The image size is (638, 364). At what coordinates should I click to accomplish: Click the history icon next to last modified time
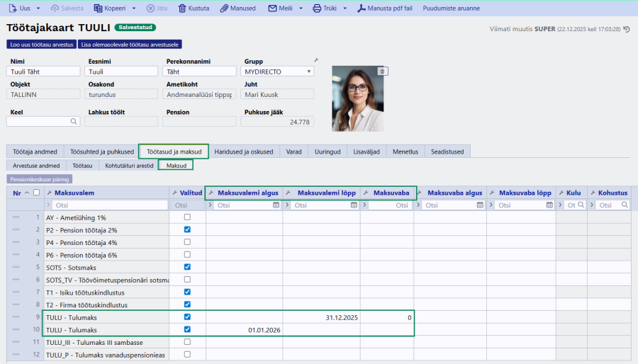click(x=627, y=29)
